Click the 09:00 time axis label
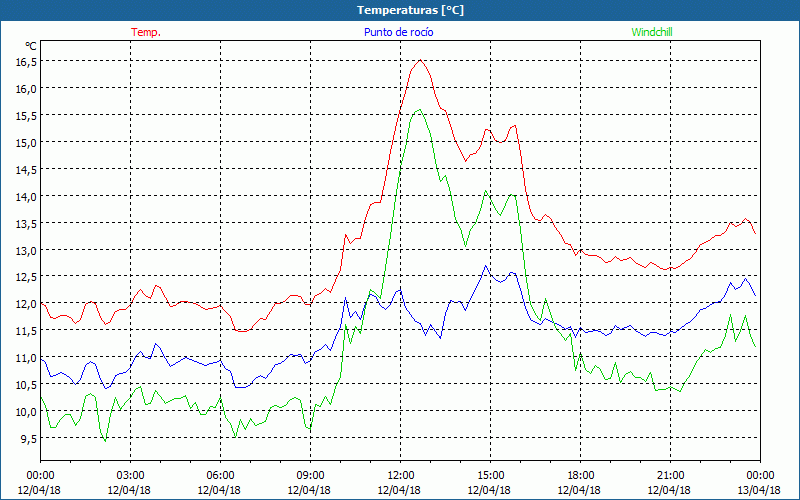This screenshot has height=500, width=800. (310, 475)
